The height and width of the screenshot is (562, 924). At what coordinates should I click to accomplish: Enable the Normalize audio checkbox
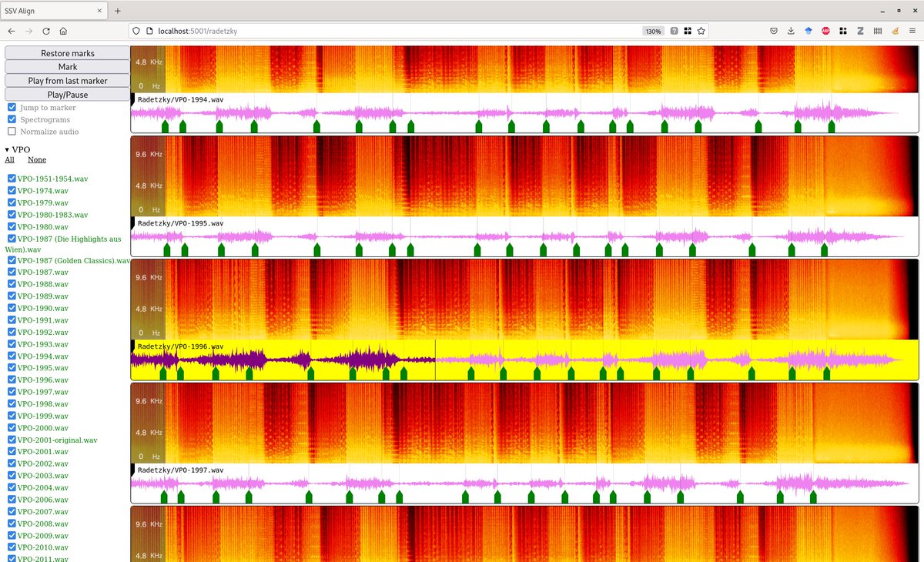(x=12, y=132)
